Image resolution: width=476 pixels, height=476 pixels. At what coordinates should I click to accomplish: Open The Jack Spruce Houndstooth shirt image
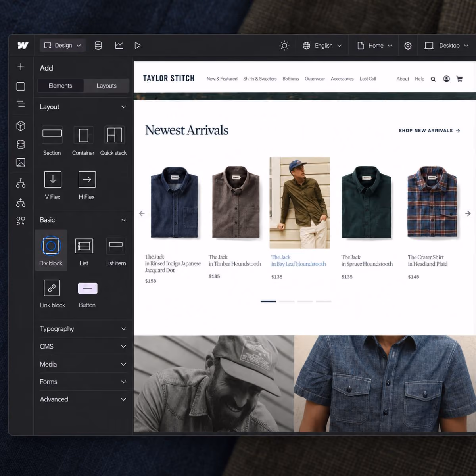(x=366, y=202)
